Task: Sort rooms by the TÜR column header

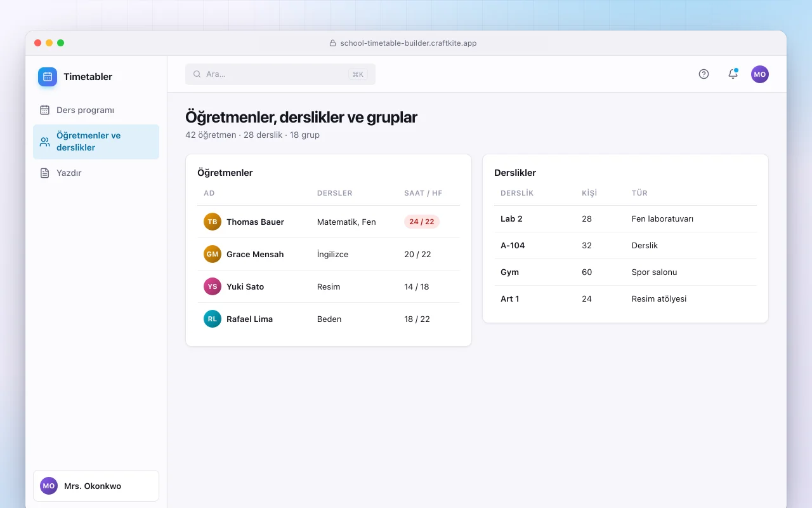Action: point(639,193)
